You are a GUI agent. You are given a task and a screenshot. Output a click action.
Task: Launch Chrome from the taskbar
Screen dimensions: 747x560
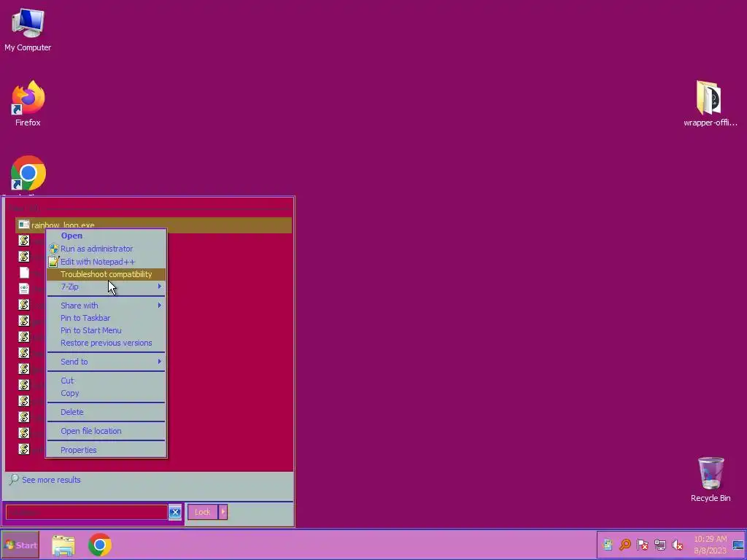(99, 545)
